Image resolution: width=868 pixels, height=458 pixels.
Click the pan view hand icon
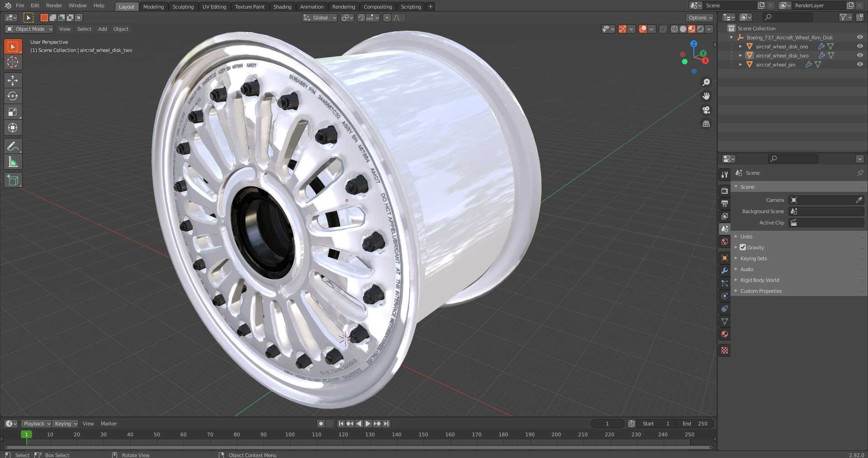[706, 96]
